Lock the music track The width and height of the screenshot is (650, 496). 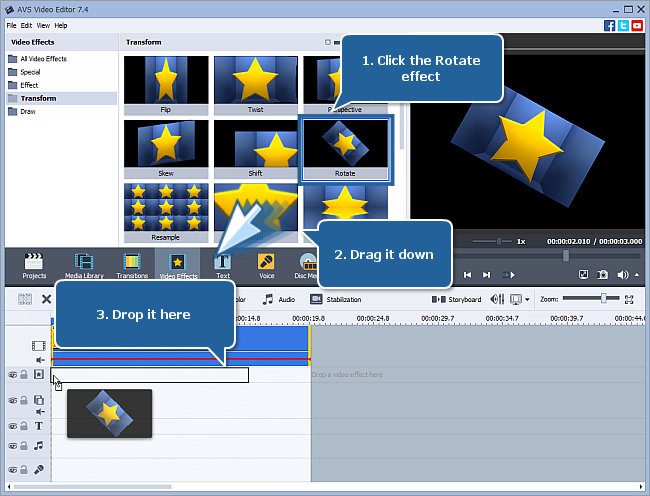point(24,446)
